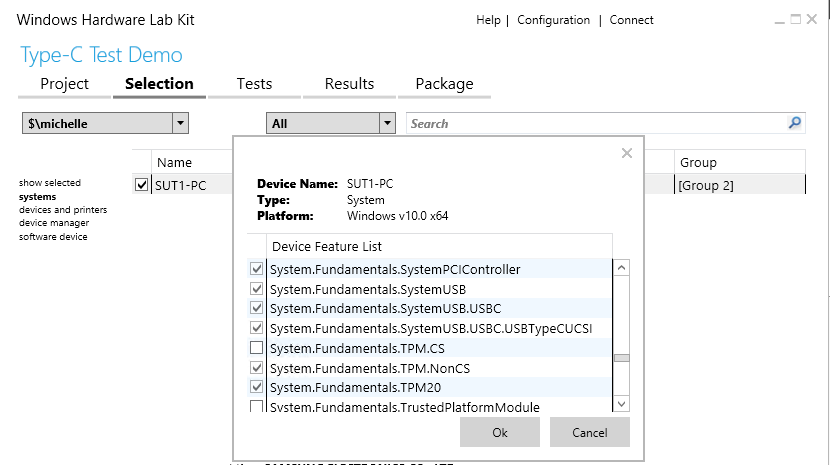Minimize the Hardware Lab Kit window

point(779,21)
